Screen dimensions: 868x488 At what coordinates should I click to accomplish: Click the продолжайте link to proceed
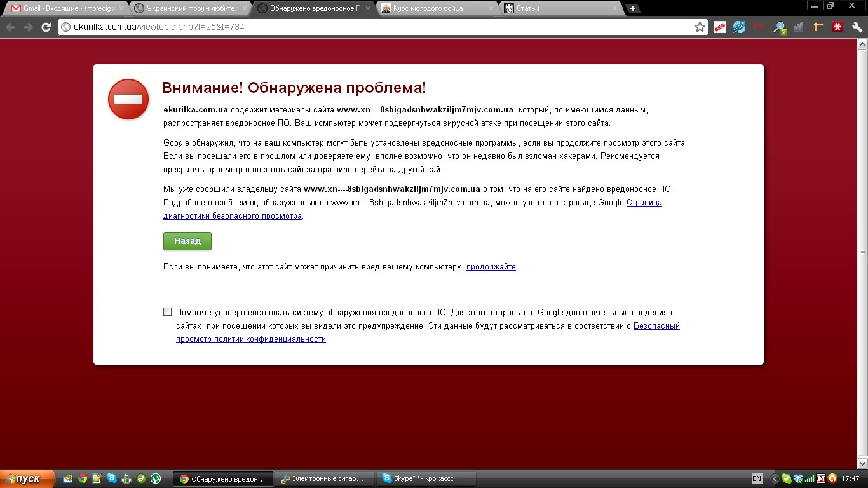click(x=491, y=267)
